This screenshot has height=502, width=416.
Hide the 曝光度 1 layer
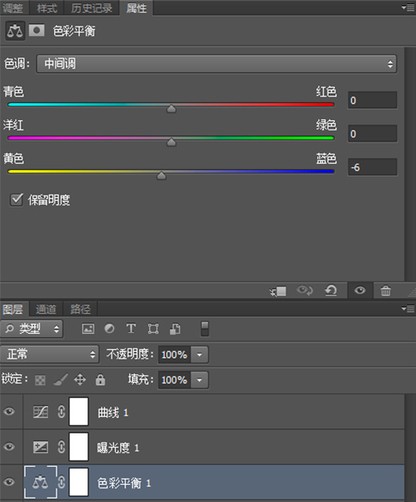click(9, 447)
